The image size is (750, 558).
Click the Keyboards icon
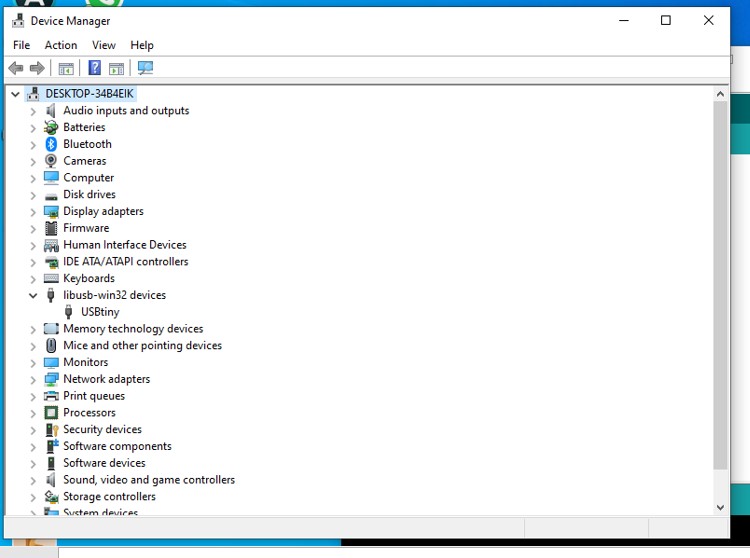pos(51,278)
